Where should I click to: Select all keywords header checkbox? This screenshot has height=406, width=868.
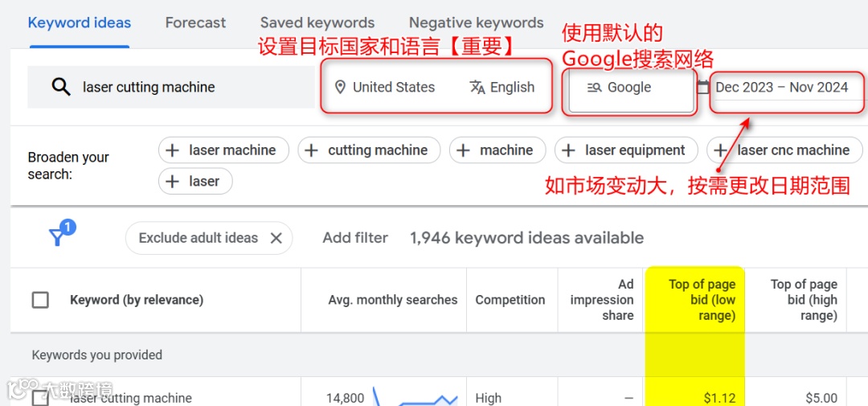point(40,300)
